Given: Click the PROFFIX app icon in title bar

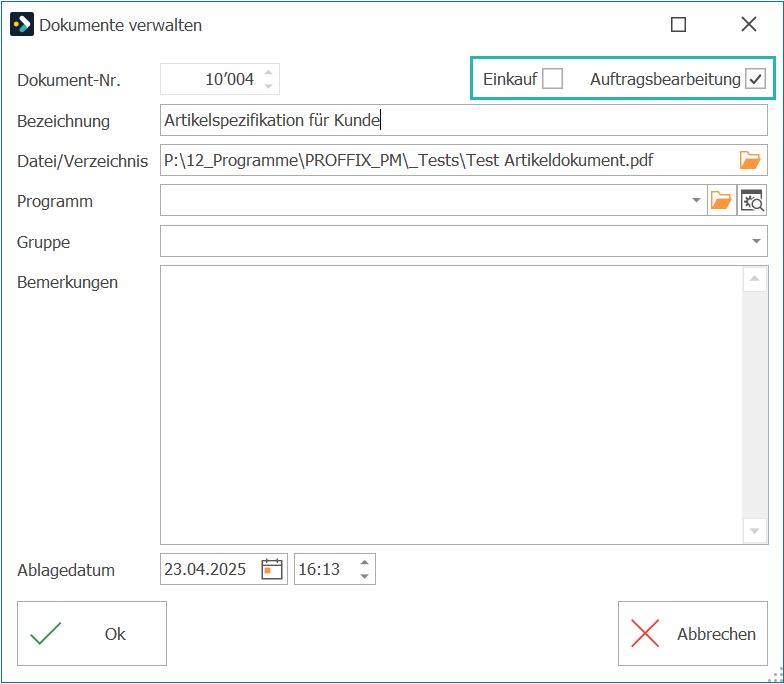Looking at the screenshot, I should pyautogui.click(x=22, y=24).
